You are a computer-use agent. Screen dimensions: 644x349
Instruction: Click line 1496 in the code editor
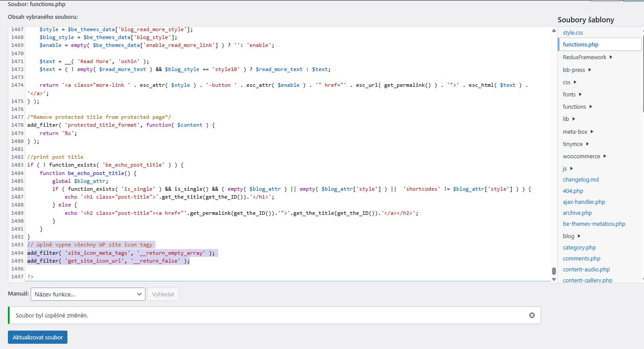point(175,269)
